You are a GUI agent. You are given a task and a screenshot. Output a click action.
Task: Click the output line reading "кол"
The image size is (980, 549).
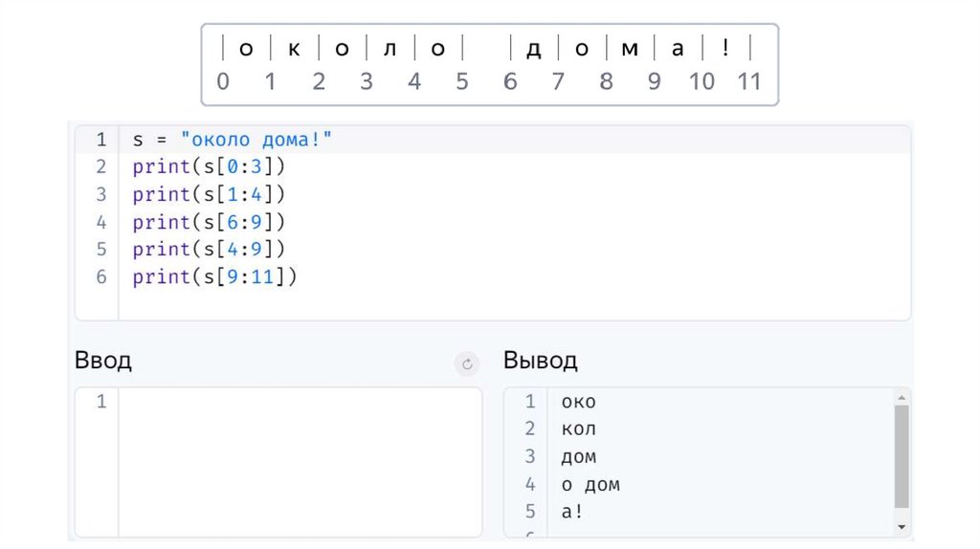tap(578, 429)
